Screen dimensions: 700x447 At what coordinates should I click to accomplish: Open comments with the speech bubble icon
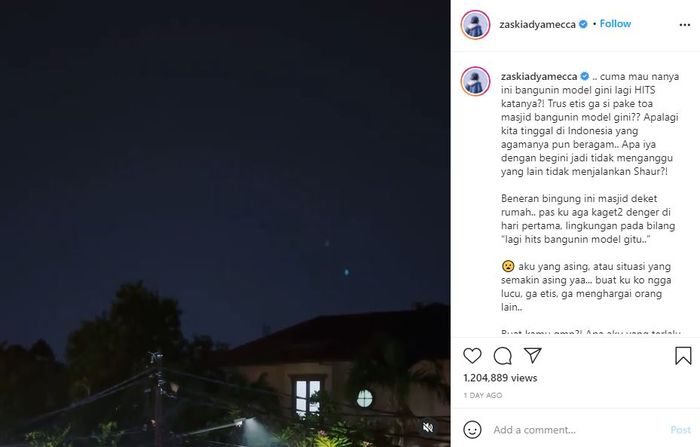503,356
